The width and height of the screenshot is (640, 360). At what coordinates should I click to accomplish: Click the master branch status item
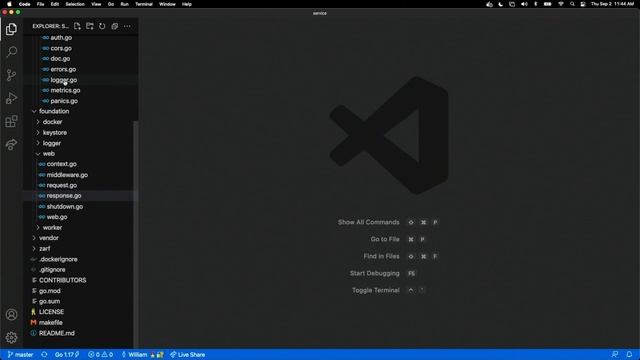point(20,355)
